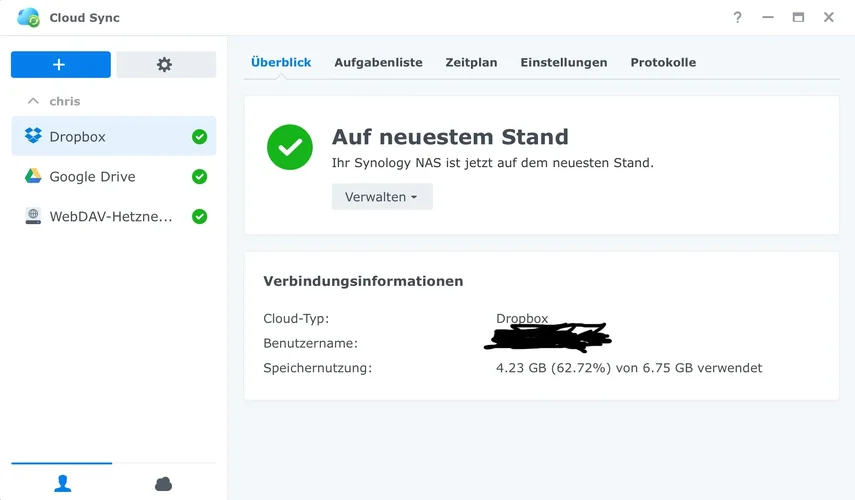Click the Dropbox logo icon

(33, 137)
